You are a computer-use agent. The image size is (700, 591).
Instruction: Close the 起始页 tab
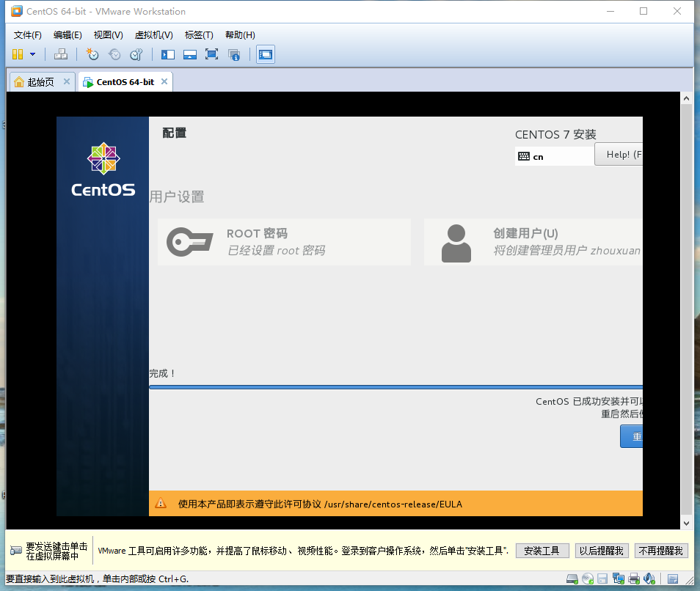coord(67,81)
